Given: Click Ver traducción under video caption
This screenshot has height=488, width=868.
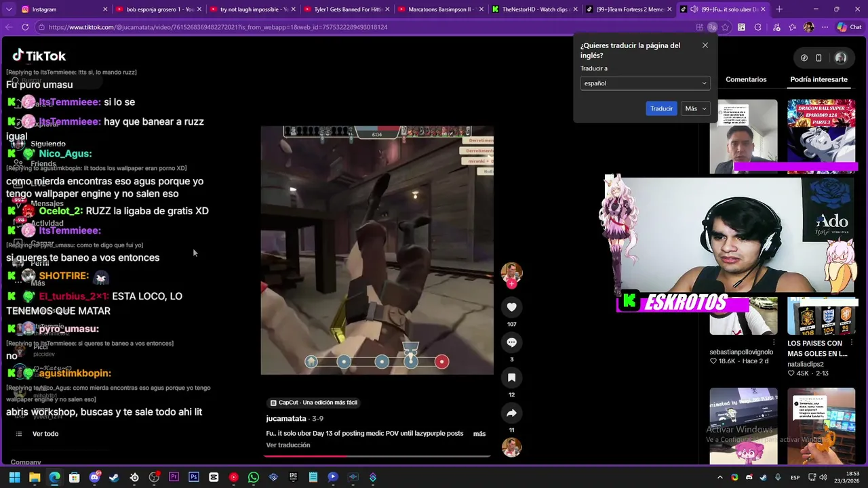Looking at the screenshot, I should point(288,445).
